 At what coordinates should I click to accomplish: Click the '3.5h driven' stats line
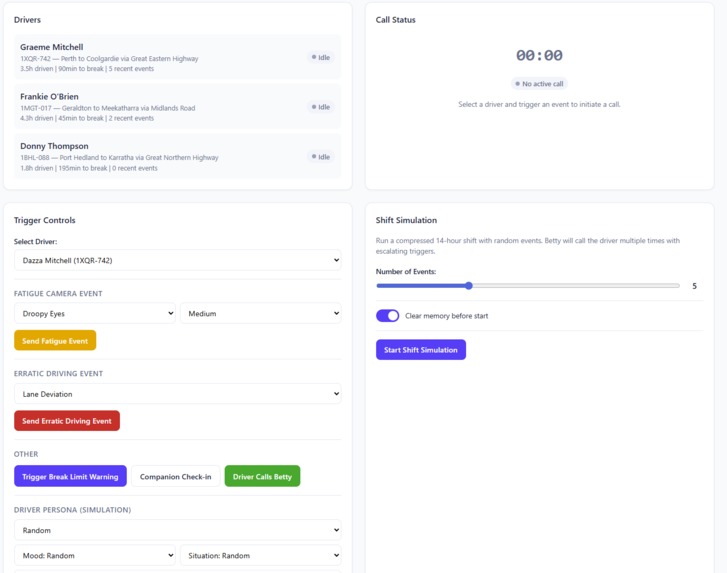tap(87, 69)
